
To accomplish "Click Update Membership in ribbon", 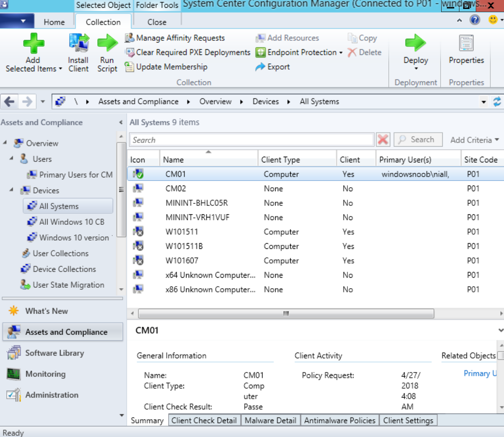I will click(x=166, y=67).
